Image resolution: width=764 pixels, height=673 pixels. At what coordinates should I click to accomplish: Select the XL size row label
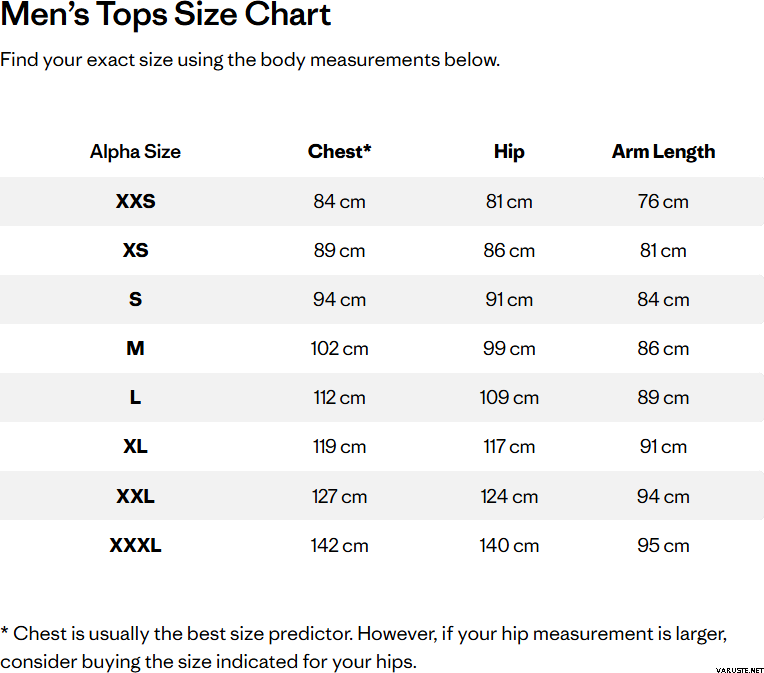(x=135, y=446)
